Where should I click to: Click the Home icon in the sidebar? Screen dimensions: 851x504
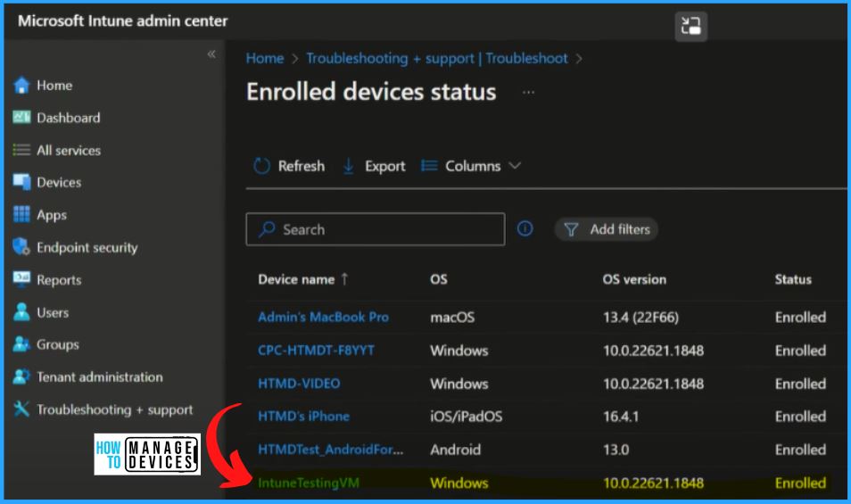pos(21,85)
